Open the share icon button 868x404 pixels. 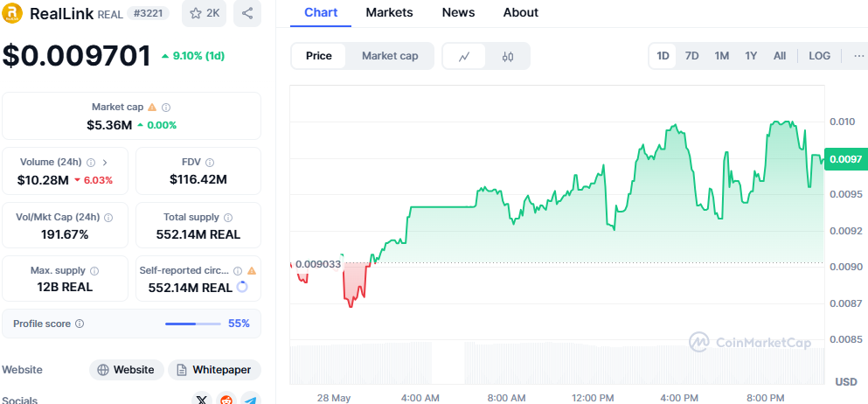[x=247, y=13]
